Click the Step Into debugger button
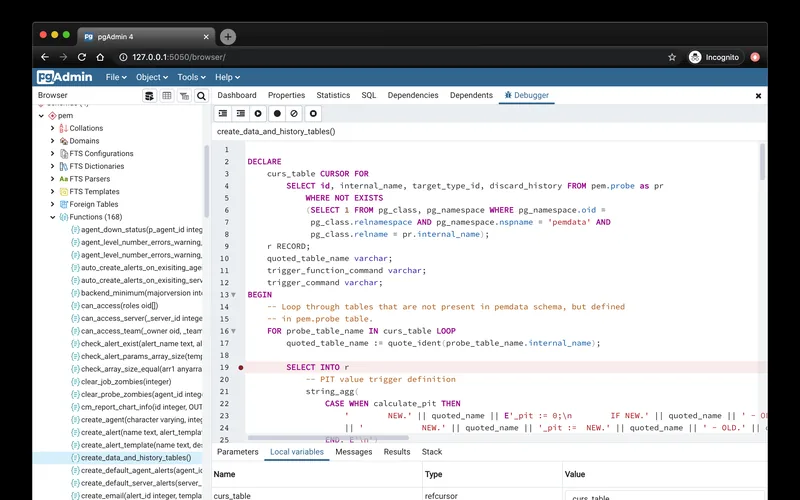 [x=223, y=113]
